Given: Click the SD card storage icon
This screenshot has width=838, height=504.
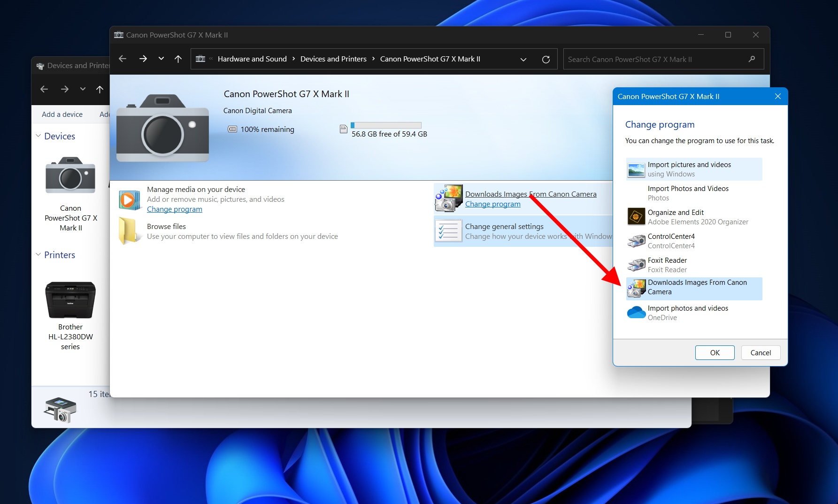Looking at the screenshot, I should 343,129.
